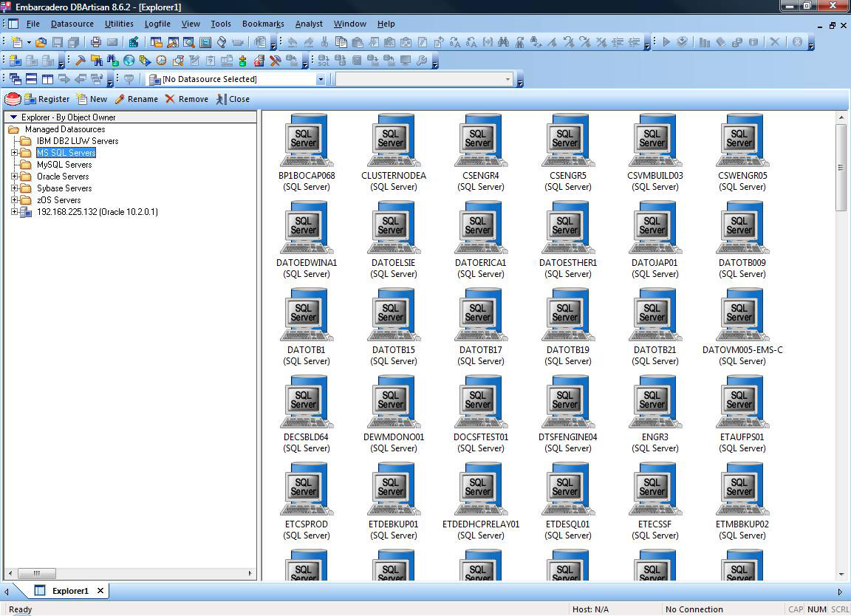The image size is (851, 616).
Task: Open the No Datasource Selected dropdown
Action: click(321, 79)
